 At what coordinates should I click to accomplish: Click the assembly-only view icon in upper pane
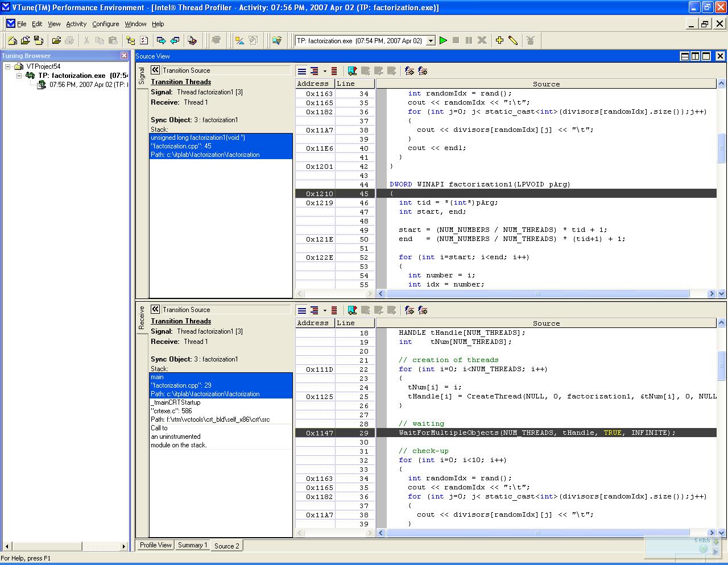point(334,71)
